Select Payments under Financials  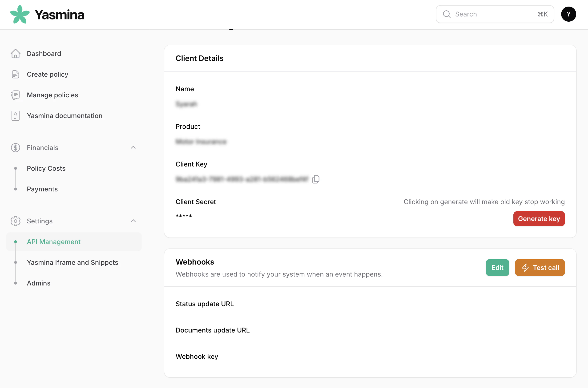[x=42, y=189]
